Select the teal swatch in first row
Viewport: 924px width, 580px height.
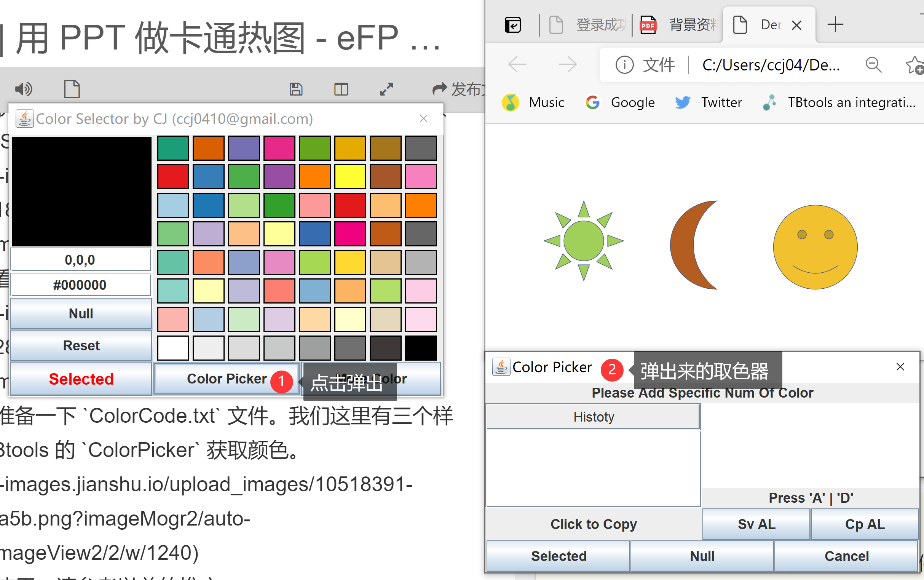pos(173,148)
